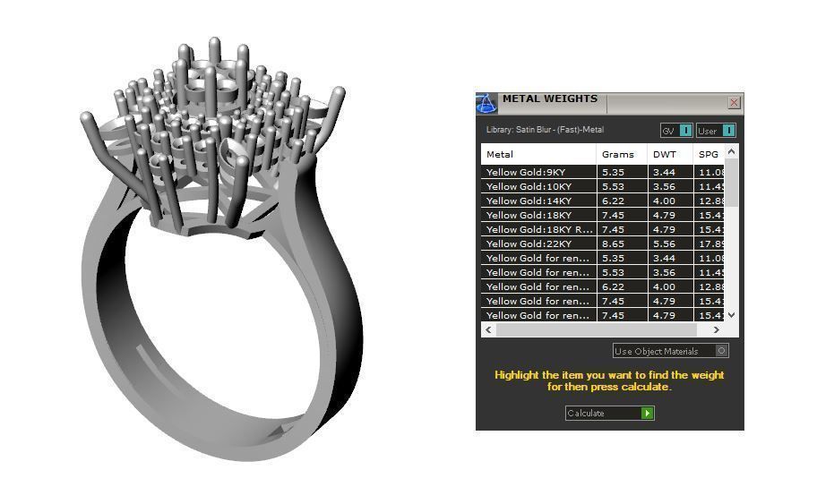
Task: Click the vertical scrollbar up arrow
Action: tap(731, 151)
